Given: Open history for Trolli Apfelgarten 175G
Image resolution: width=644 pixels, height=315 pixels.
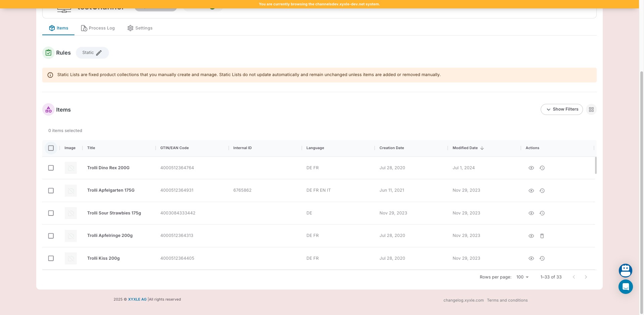Looking at the screenshot, I should pos(542,191).
